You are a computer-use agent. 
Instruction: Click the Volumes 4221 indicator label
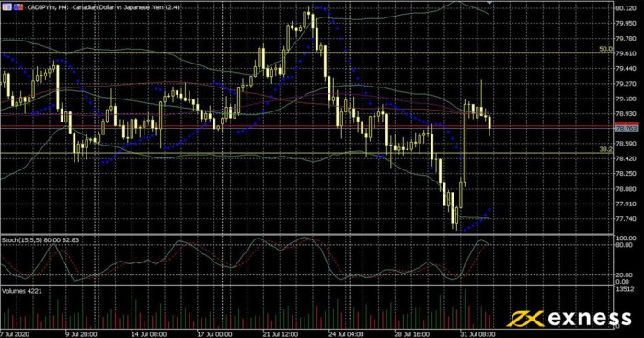[22, 291]
